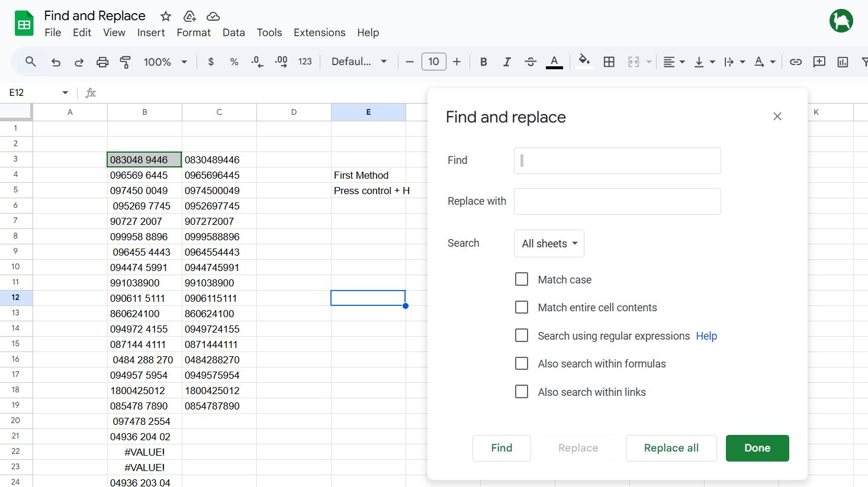Redo the last action
The width and height of the screenshot is (868, 487).
79,62
